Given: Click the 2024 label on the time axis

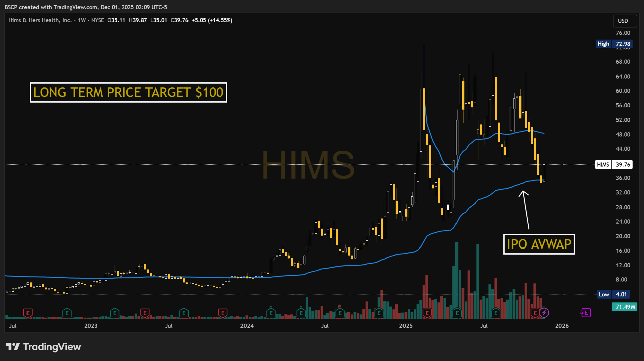Looking at the screenshot, I should pyautogui.click(x=247, y=326).
